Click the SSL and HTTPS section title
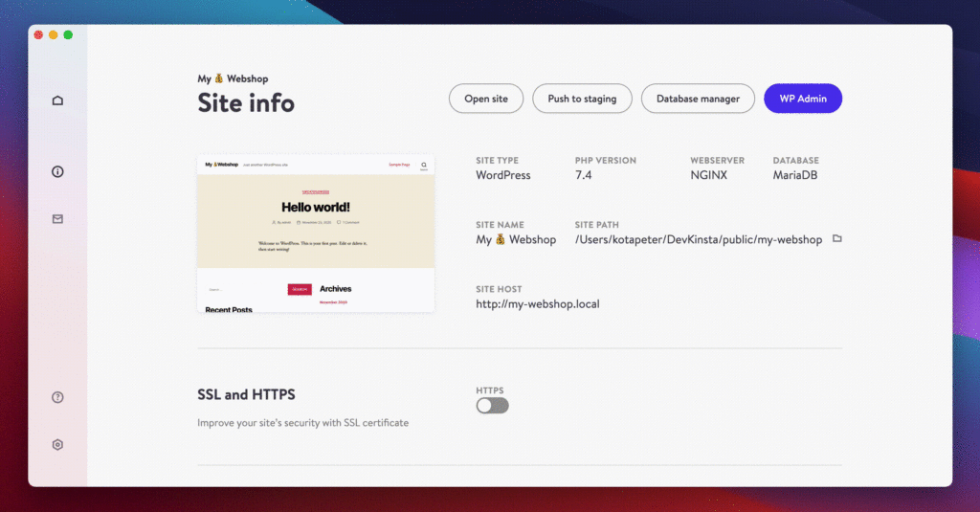Screen dimensions: 980x512 click(x=246, y=394)
